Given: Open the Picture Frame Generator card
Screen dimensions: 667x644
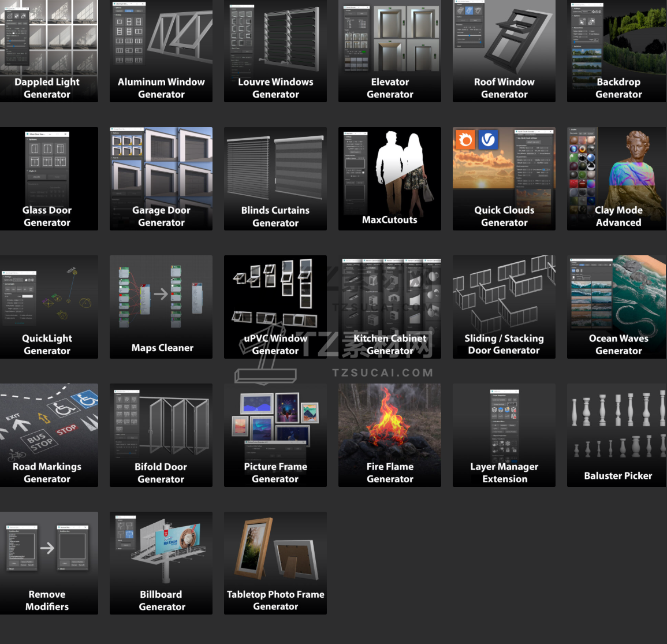Looking at the screenshot, I should pos(275,435).
